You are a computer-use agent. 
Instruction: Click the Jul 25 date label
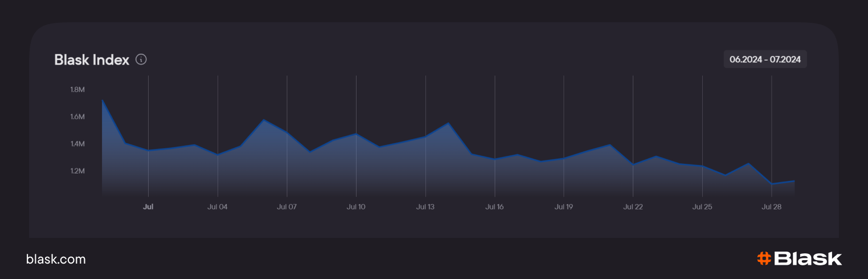pos(702,207)
